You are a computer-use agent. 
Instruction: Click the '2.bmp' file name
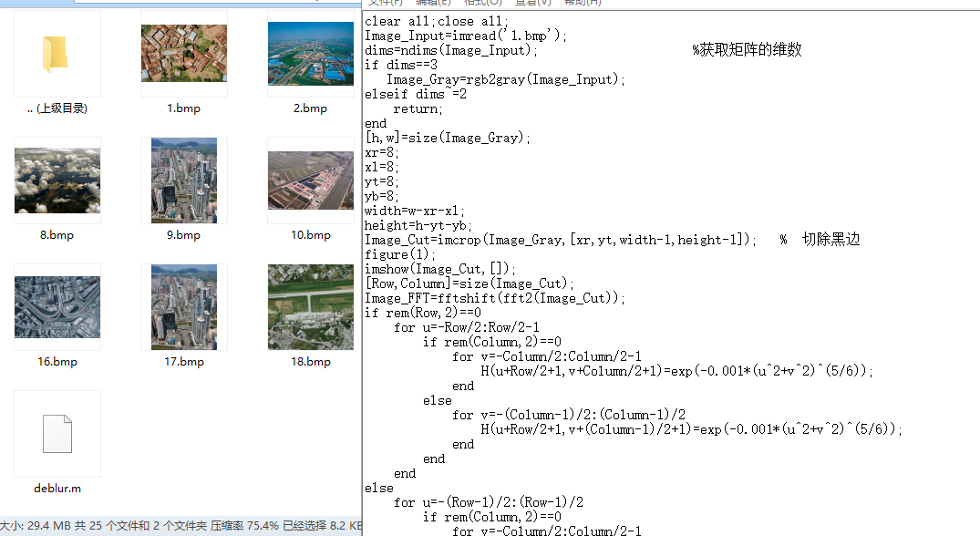tap(311, 108)
